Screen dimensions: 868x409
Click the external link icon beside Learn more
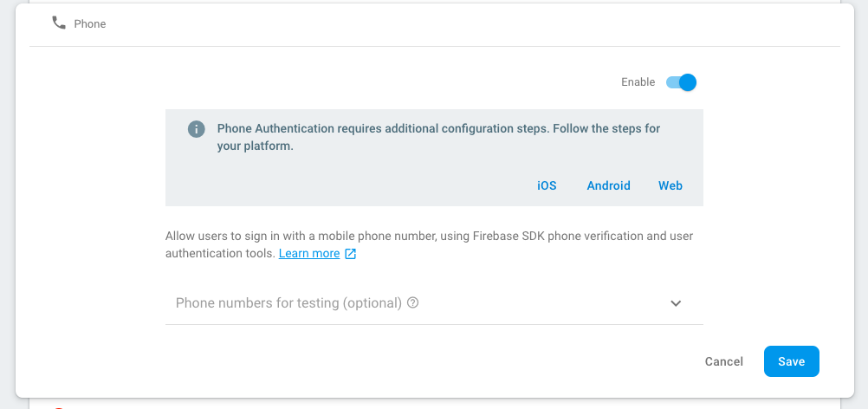tap(351, 254)
